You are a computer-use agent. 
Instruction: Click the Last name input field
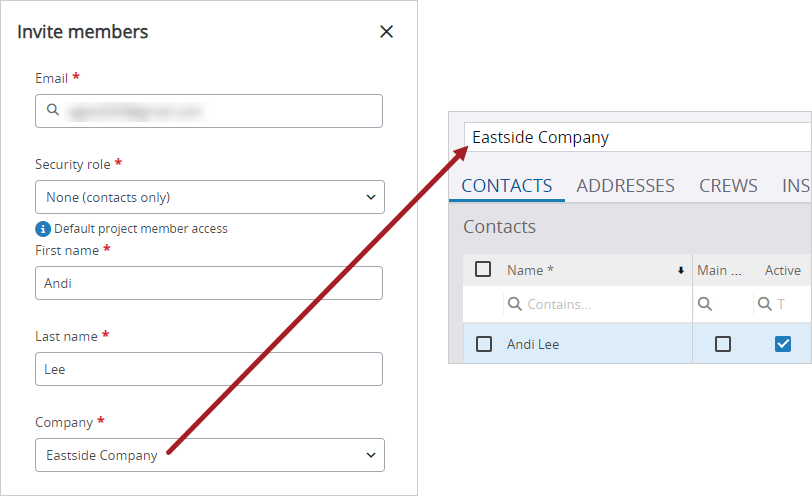point(209,369)
